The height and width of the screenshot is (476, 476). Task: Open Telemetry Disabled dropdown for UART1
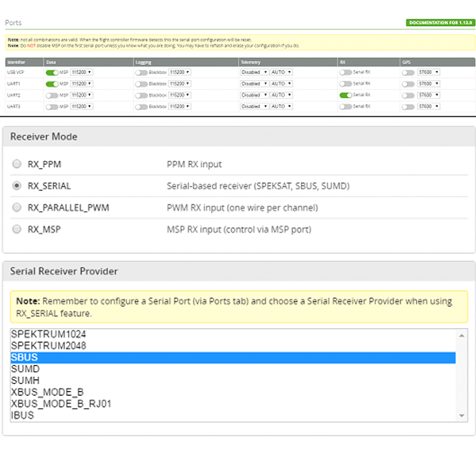(x=255, y=84)
